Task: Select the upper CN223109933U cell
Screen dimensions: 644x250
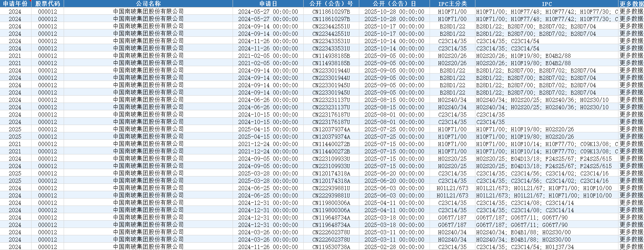Action: point(331,158)
